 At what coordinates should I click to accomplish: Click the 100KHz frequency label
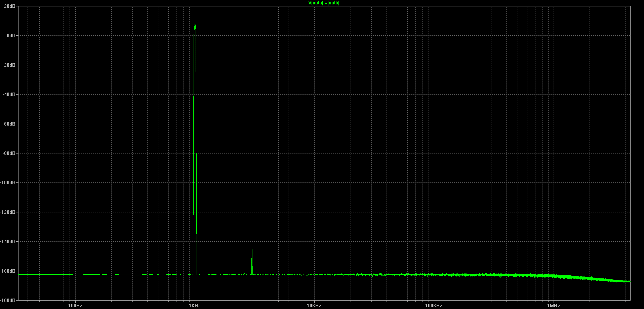point(434,306)
